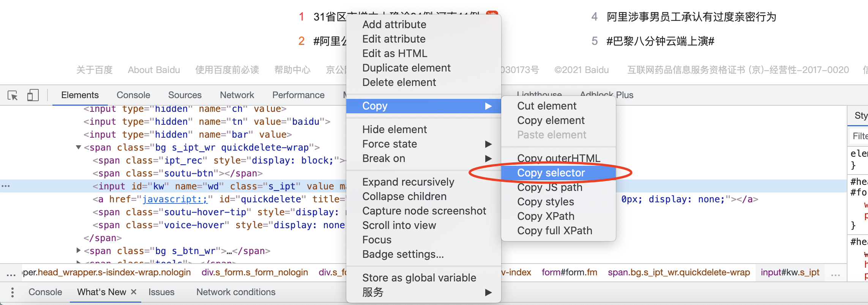
Task: Click the breadcrumb left overflow ellipsis
Action: tap(11, 274)
